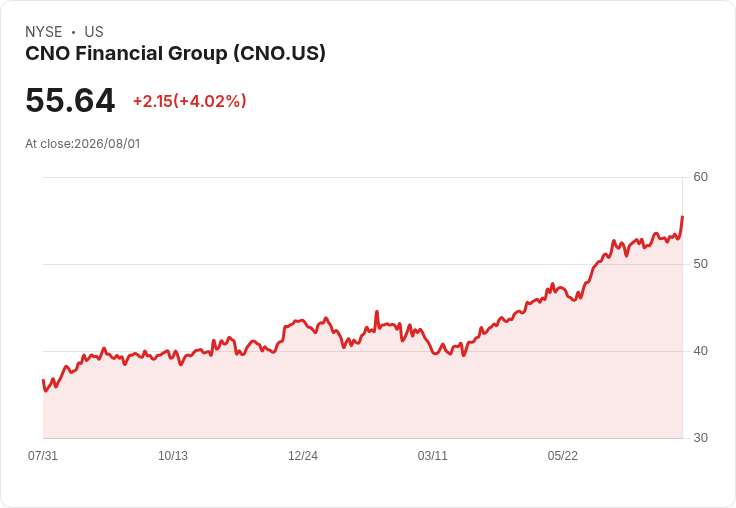Click the 07/31 x-axis date label
Screen dimensions: 736x508
point(43,455)
